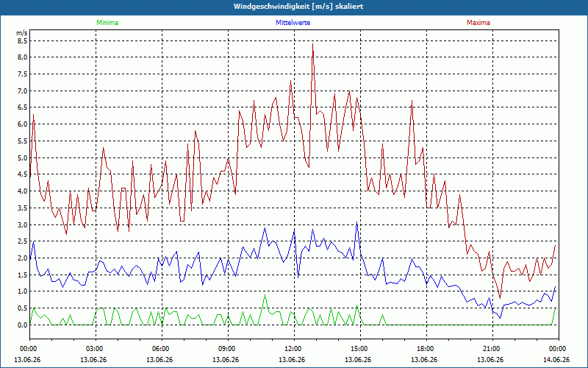Click the 5,5 y-axis value
588x368 pixels.
tap(22, 141)
